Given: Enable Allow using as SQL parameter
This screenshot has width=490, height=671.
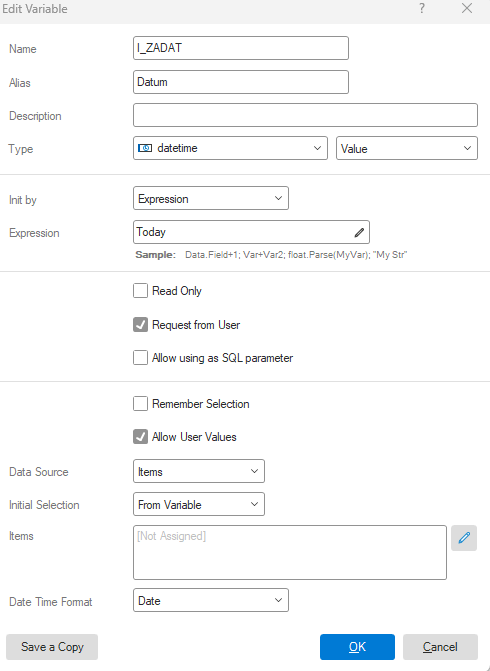Looking at the screenshot, I should (x=140, y=358).
